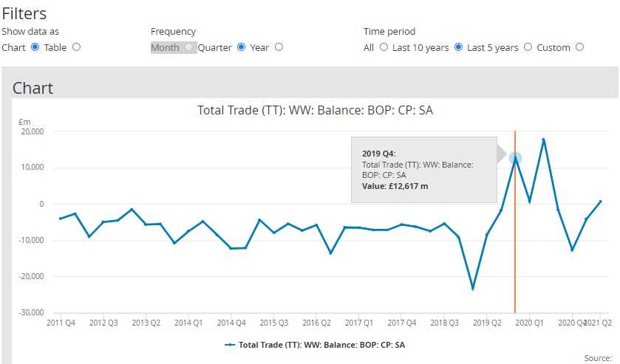Click the highlighted 2019 Q4 data point
Screen dimensions: 620x364
click(515, 158)
